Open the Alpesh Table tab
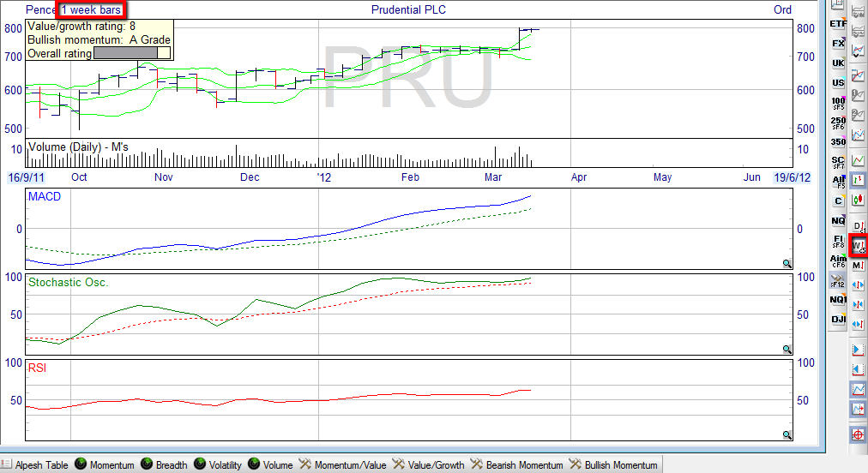The image size is (868, 473). coord(35,464)
